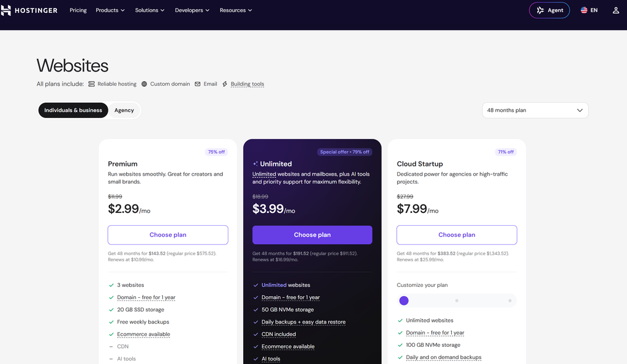Expand the Resources menu
This screenshot has width=627, height=364.
click(236, 10)
